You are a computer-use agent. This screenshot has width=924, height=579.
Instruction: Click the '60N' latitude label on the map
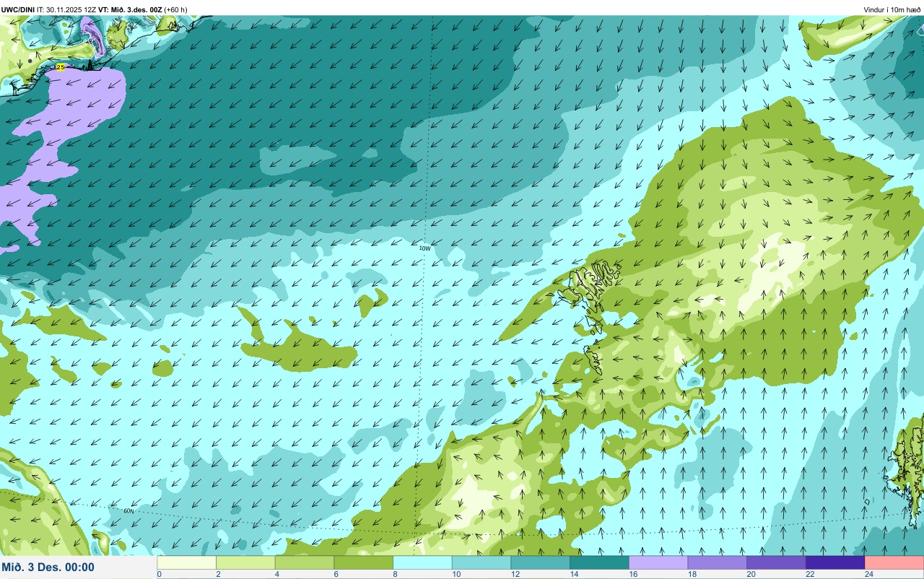[x=128, y=511]
